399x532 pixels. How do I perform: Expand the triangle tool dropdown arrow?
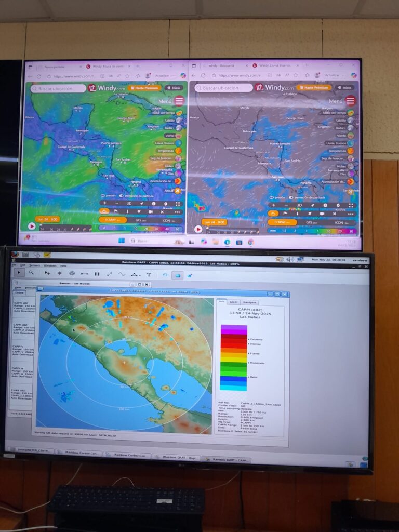tap(139, 274)
